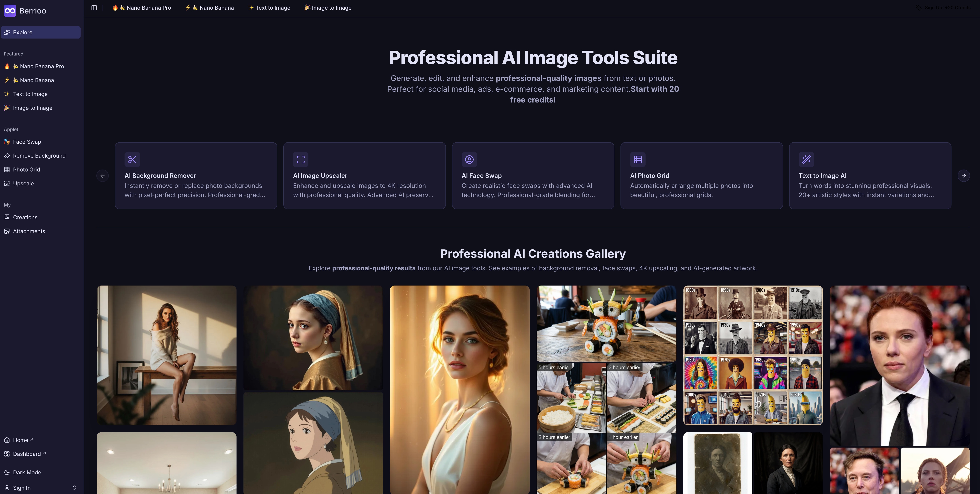This screenshot has height=494, width=980.
Task: Click the left carousel arrow
Action: [102, 175]
